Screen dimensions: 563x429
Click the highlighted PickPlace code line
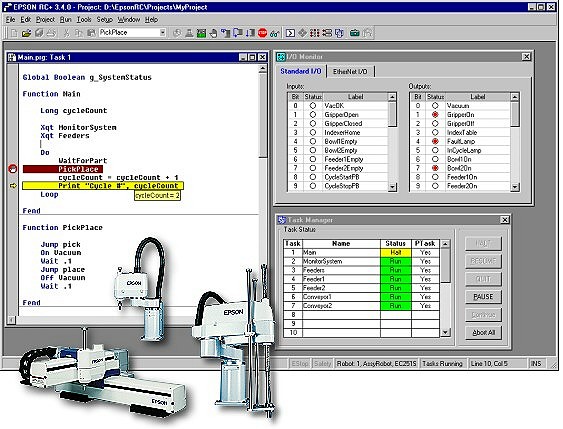click(63, 169)
